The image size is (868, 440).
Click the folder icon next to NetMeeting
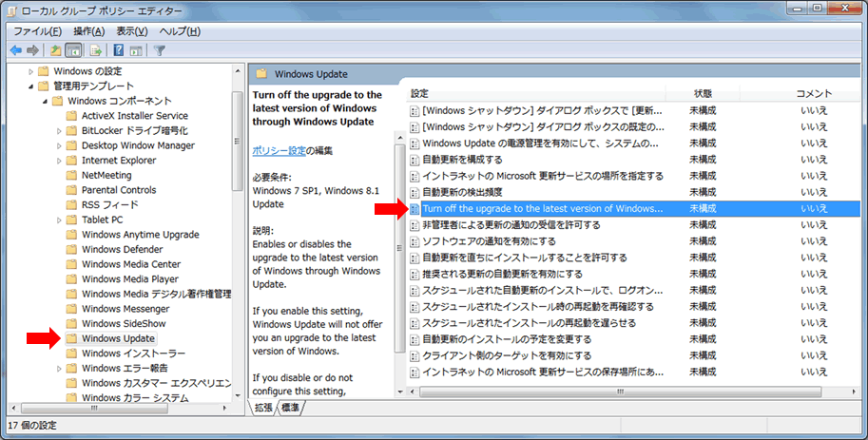[71, 175]
